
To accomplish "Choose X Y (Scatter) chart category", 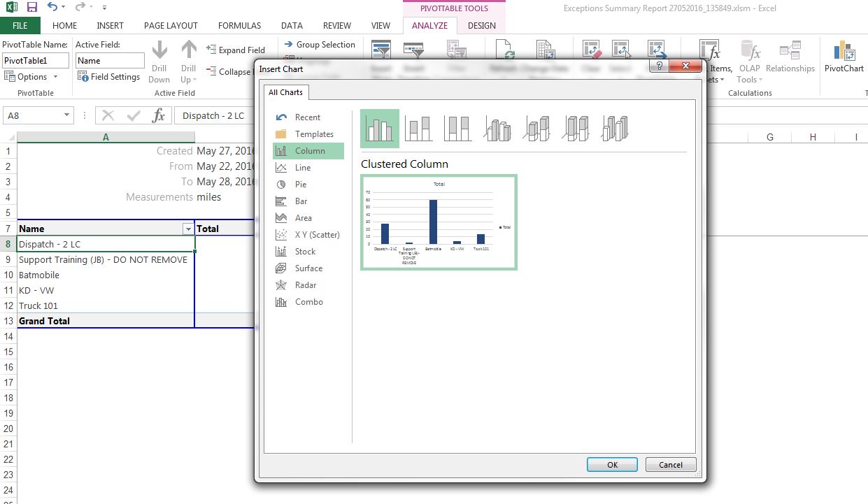I will [308, 235].
